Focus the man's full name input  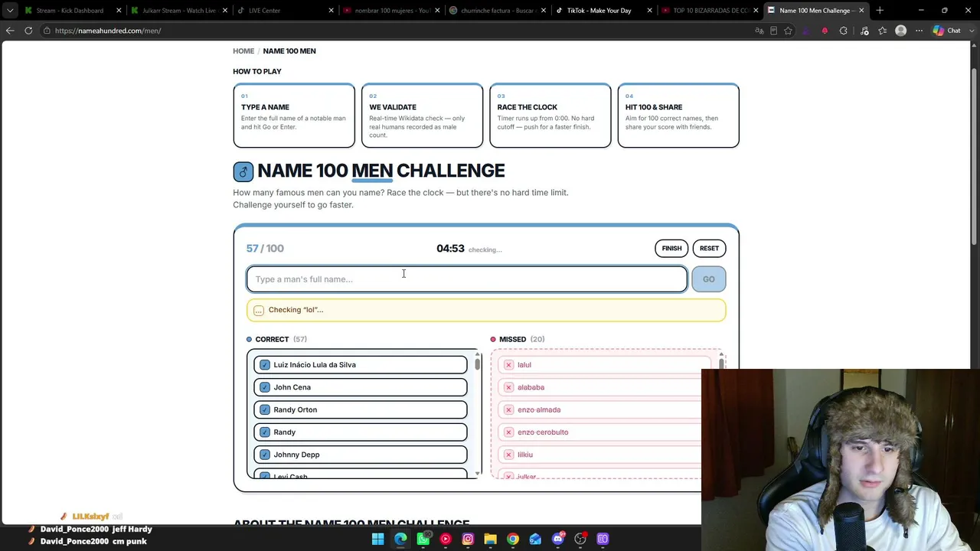click(x=467, y=279)
